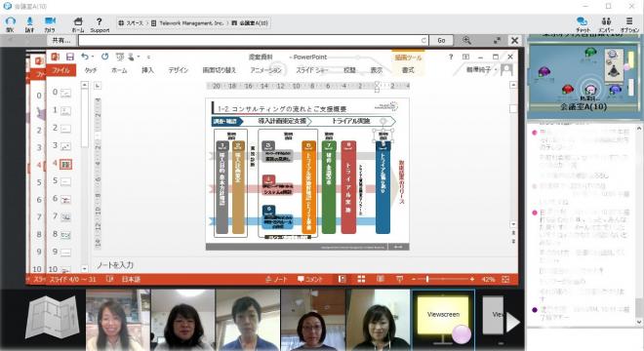Click the headset listen icon
The width and height of the screenshot is (644, 351).
click(x=11, y=20)
